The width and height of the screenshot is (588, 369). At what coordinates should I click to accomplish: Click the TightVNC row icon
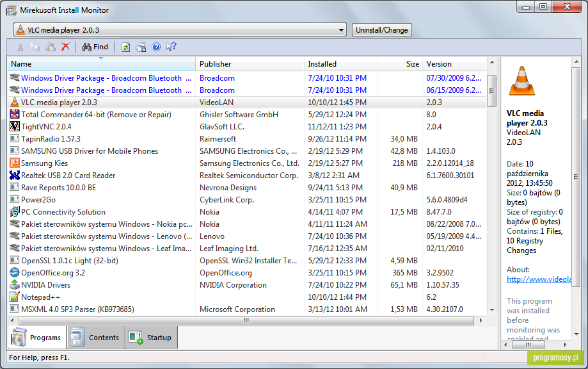(14, 126)
